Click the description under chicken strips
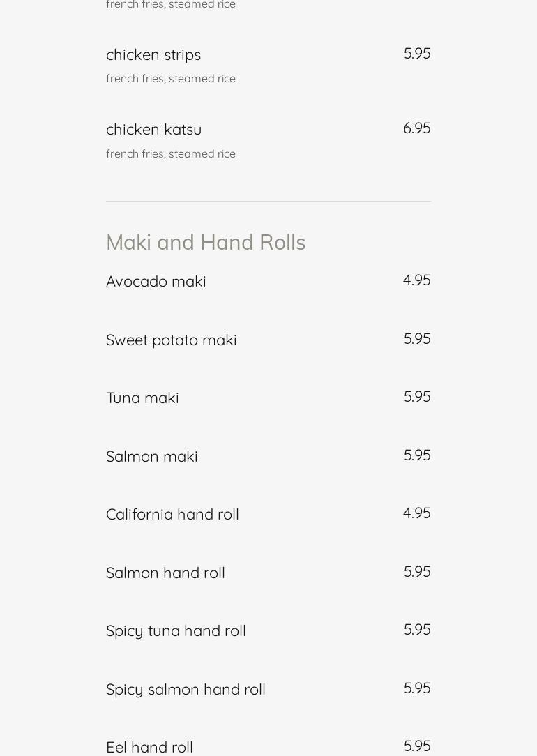The height and width of the screenshot is (756, 537). tap(171, 79)
